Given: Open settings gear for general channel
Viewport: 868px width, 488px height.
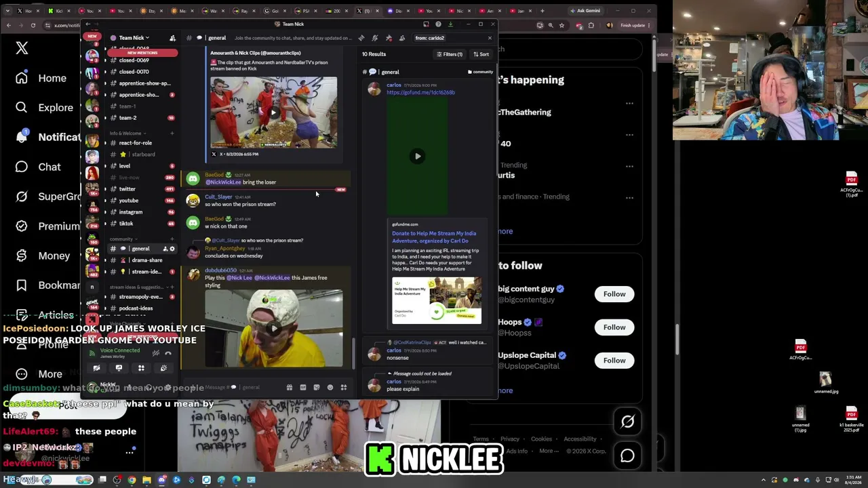Looking at the screenshot, I should pos(172,249).
